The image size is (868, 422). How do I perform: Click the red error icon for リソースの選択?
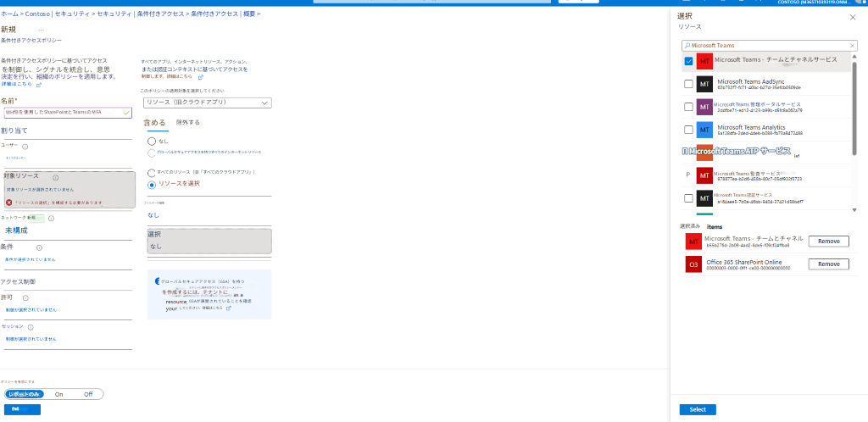(8, 203)
